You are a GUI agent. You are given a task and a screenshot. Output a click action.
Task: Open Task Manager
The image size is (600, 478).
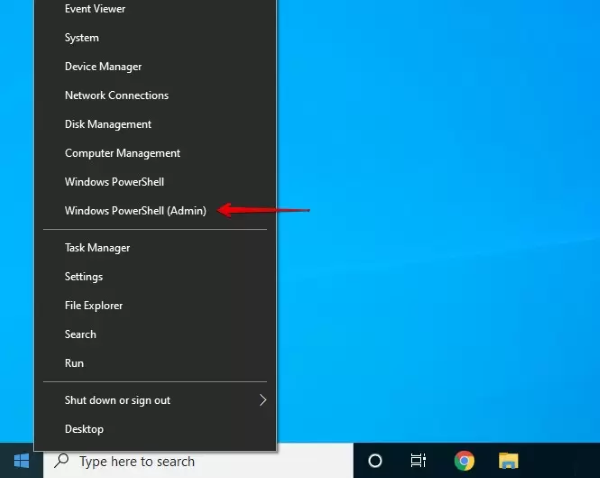[155, 248]
